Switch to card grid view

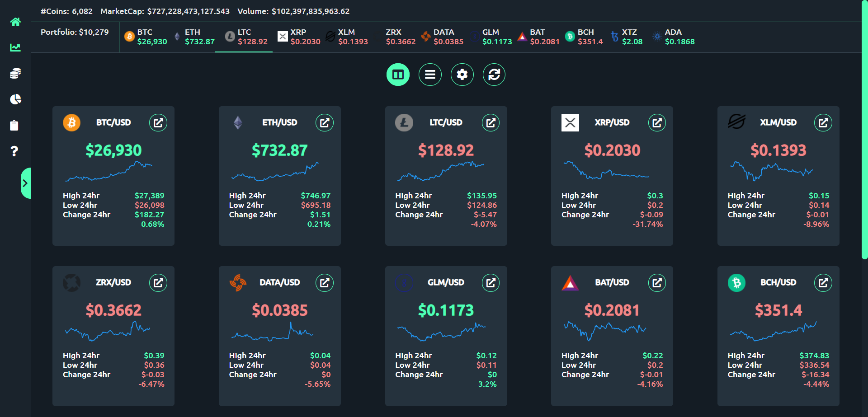[x=398, y=75]
